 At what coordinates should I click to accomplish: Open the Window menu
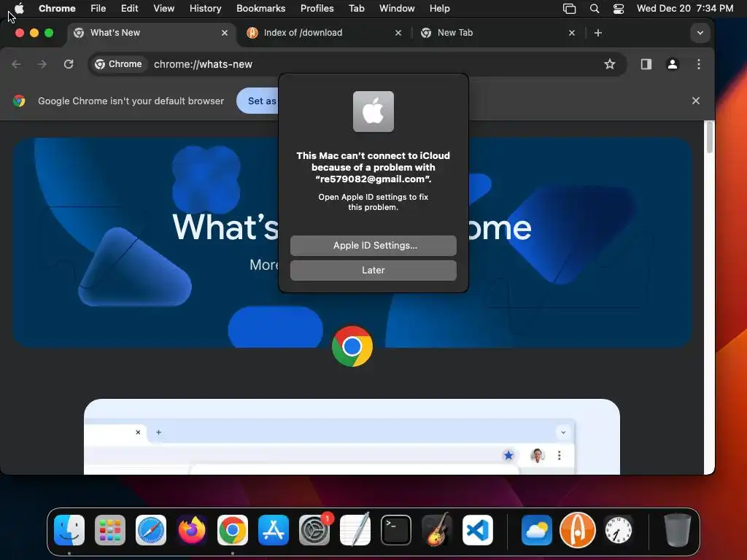(397, 9)
